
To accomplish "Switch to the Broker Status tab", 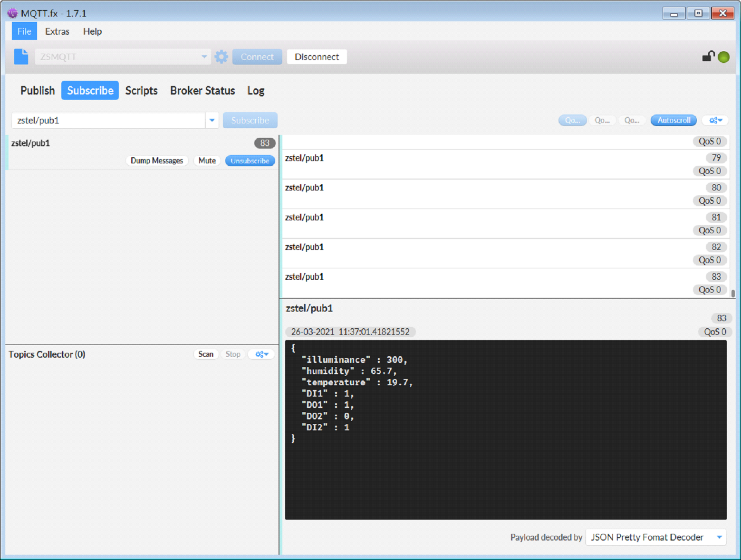I will (x=202, y=90).
